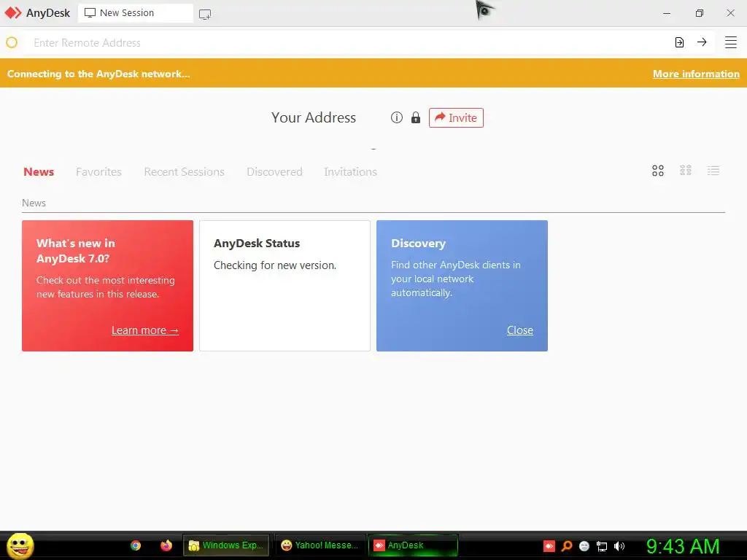Click the Invite button
Viewport: 747px width, 560px height.
pos(456,117)
